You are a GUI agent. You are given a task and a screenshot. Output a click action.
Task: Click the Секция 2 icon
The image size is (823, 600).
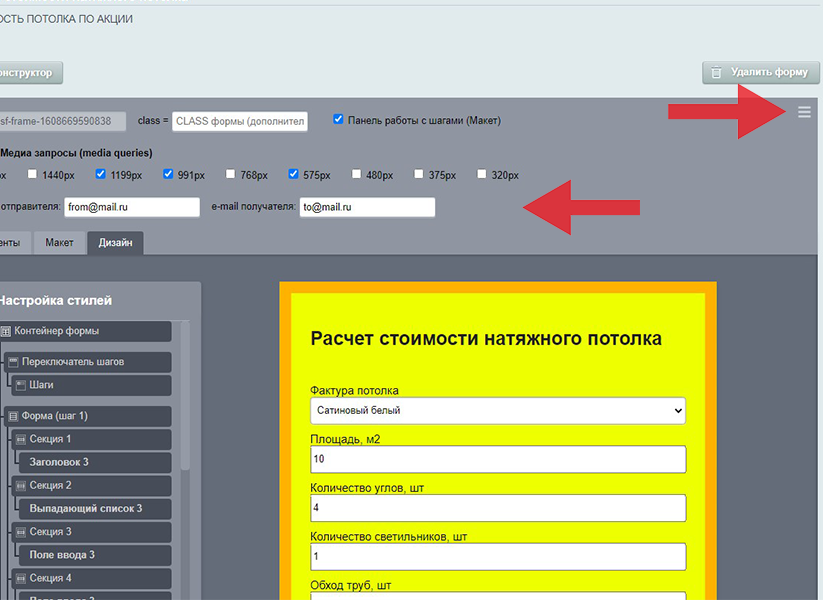[21, 485]
